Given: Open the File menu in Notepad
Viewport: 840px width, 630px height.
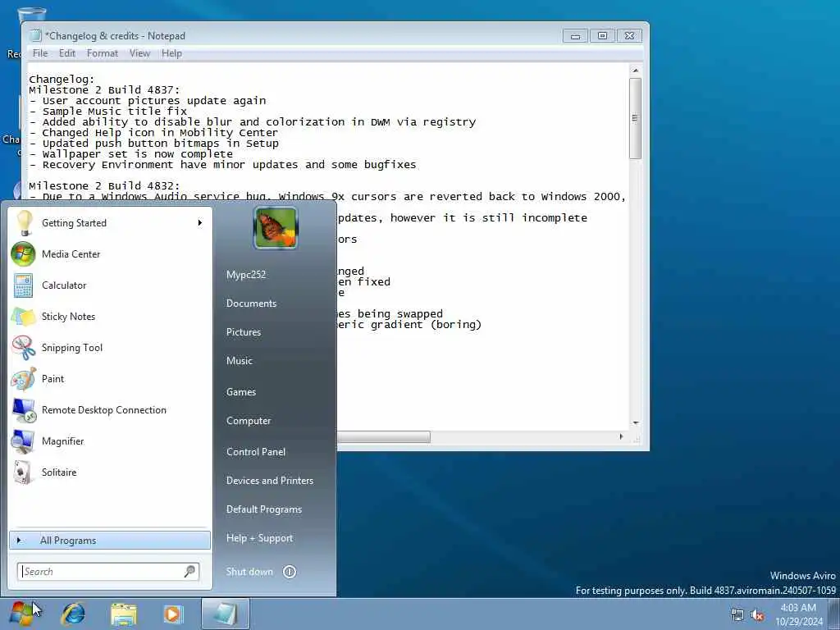Looking at the screenshot, I should click(40, 53).
